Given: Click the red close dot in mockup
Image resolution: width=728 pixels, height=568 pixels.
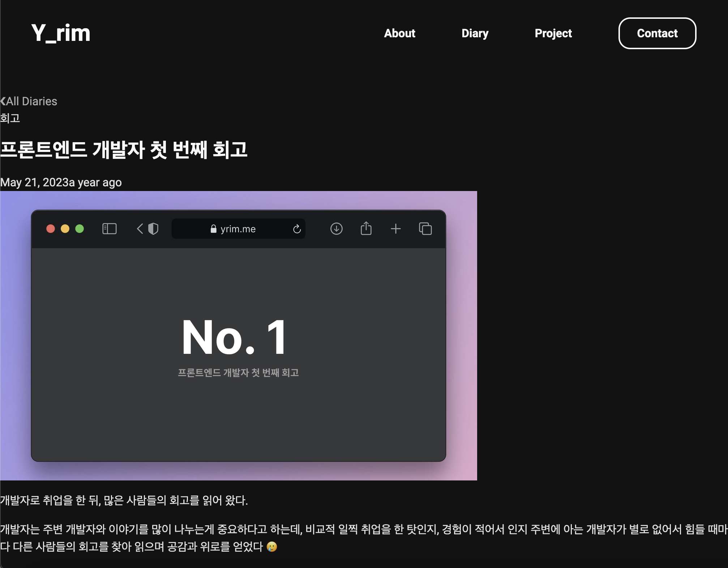Looking at the screenshot, I should click(x=51, y=229).
